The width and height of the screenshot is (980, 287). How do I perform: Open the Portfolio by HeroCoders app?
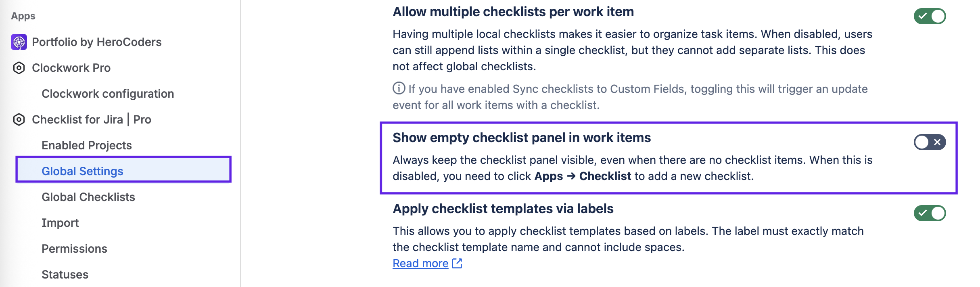pos(96,42)
